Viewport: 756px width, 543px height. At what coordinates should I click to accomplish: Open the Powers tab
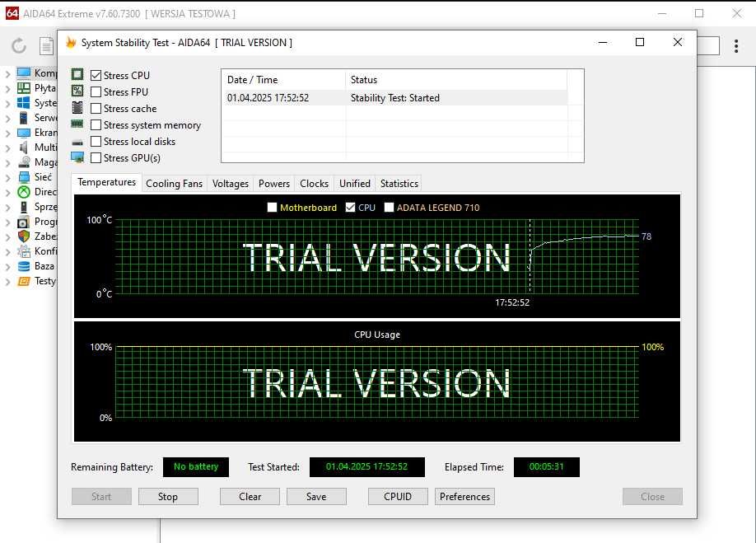coord(274,184)
